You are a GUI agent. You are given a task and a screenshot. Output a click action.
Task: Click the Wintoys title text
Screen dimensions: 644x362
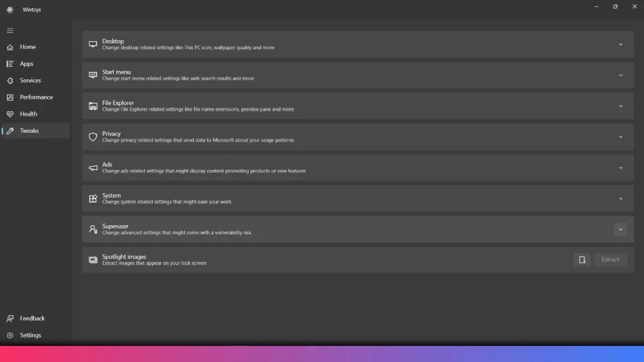click(32, 10)
